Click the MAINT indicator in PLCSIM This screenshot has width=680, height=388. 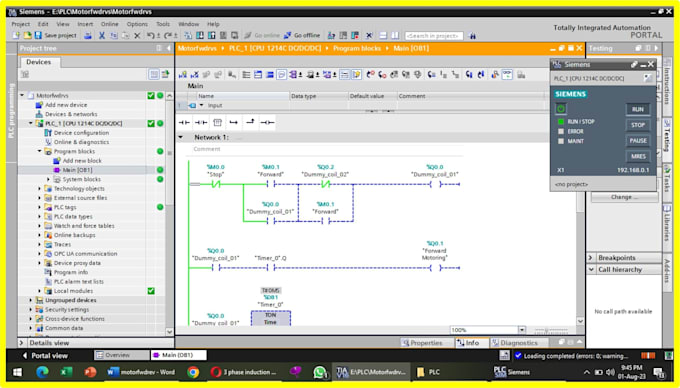click(561, 141)
